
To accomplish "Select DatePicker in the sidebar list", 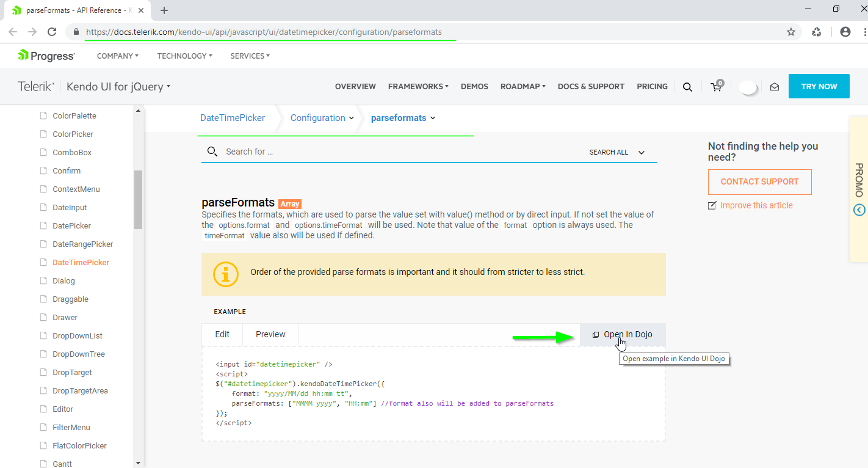I will coord(71,225).
